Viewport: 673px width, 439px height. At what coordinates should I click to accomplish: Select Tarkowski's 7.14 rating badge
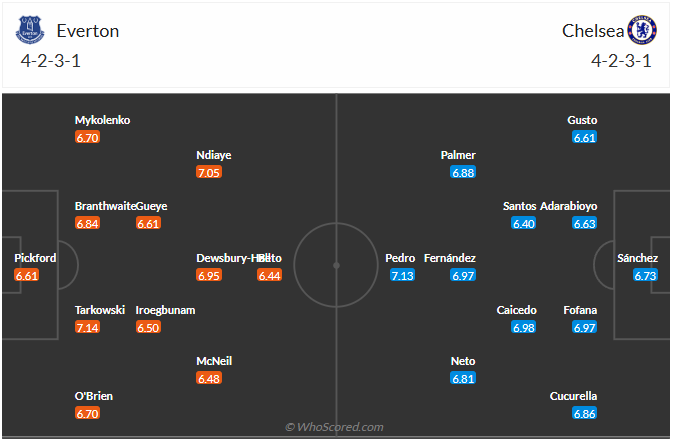[87, 327]
